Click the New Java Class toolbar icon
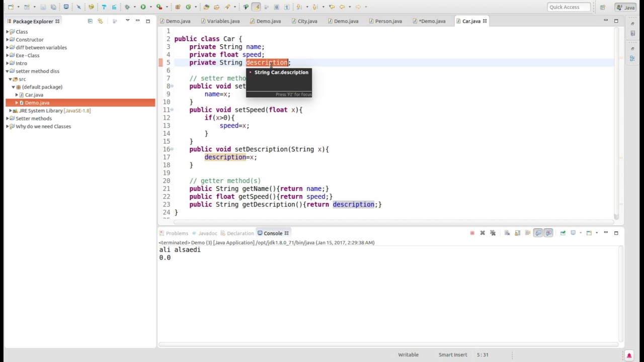This screenshot has width=644, height=362. [188, 7]
